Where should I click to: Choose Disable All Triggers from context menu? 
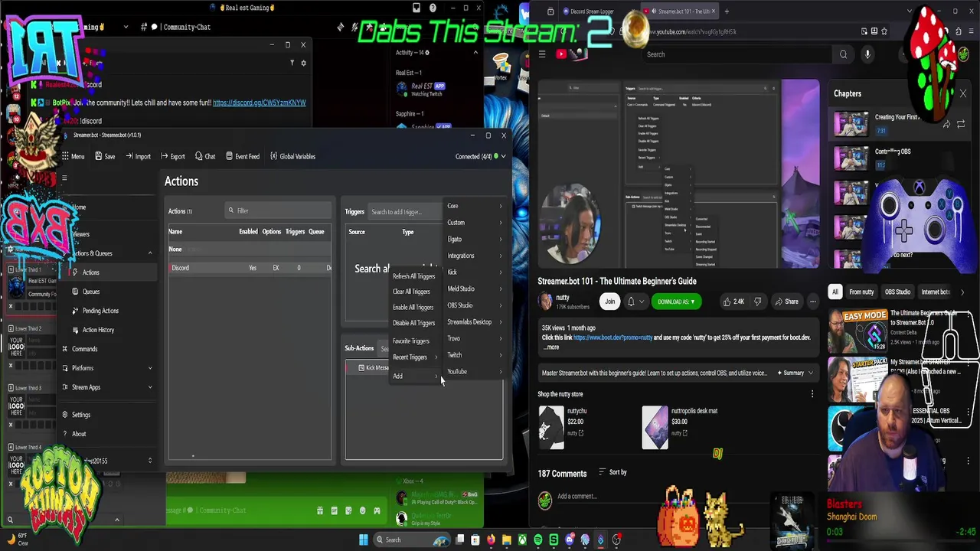point(413,323)
